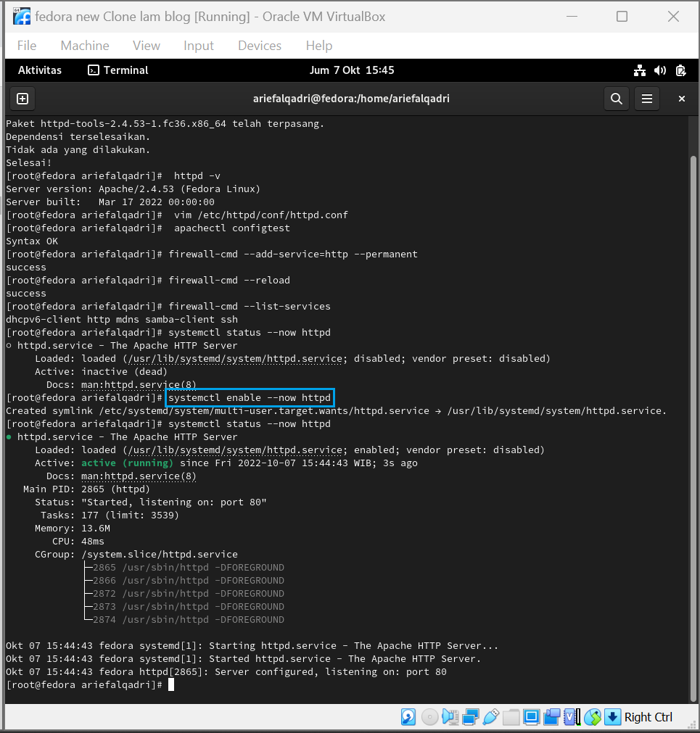
Task: Click the network adapters status icon
Action: tap(470, 716)
